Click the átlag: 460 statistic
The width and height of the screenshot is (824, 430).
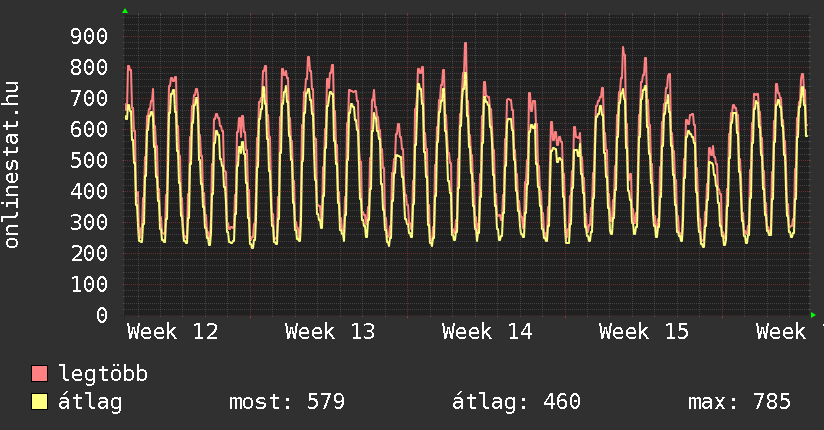coord(516,402)
